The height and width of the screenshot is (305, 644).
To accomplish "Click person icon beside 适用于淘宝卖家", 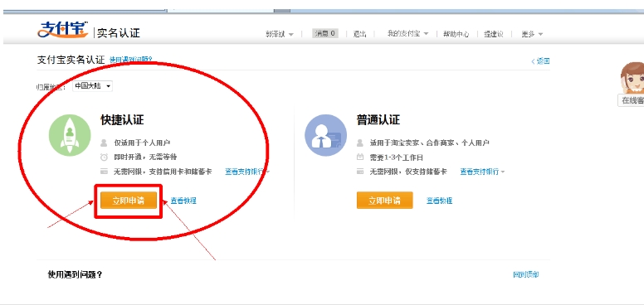I will pyautogui.click(x=360, y=143).
